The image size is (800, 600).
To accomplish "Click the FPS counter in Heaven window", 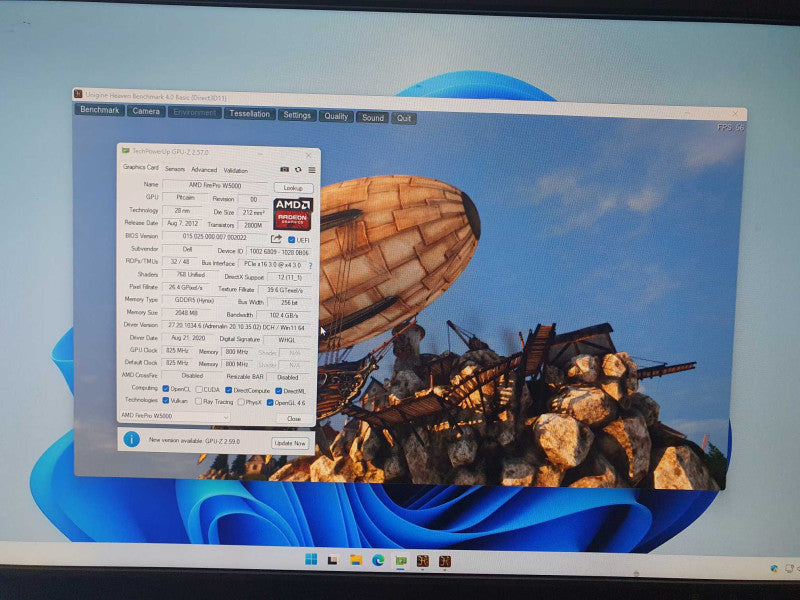I will [x=731, y=128].
